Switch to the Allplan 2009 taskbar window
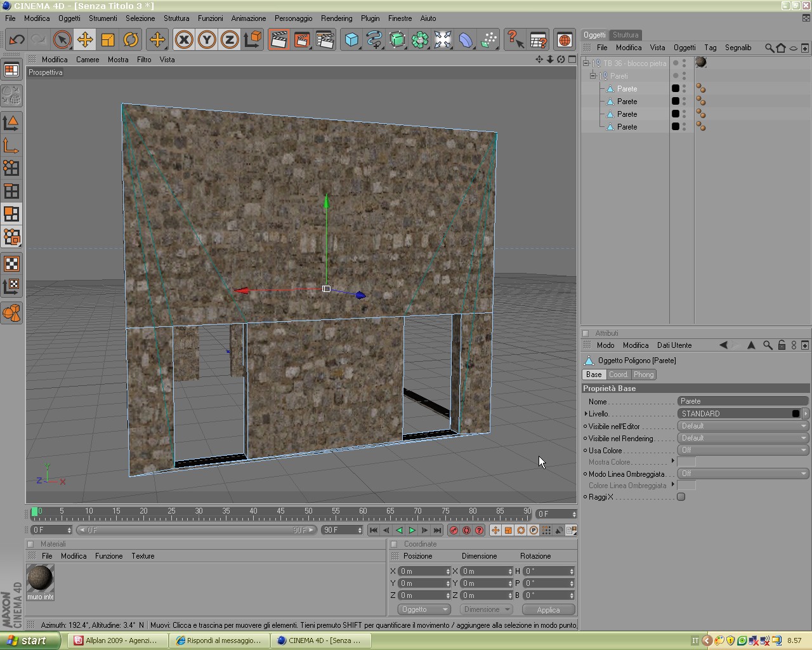 (x=117, y=640)
